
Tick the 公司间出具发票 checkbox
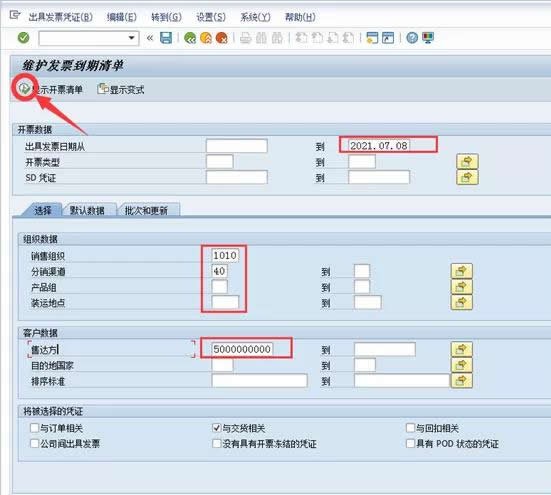pos(34,443)
